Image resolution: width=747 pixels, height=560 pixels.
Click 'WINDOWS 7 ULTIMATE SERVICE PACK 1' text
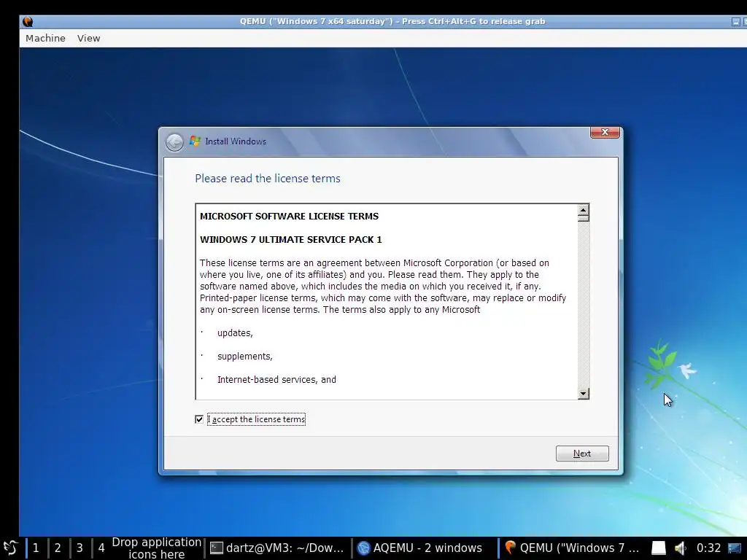click(290, 239)
